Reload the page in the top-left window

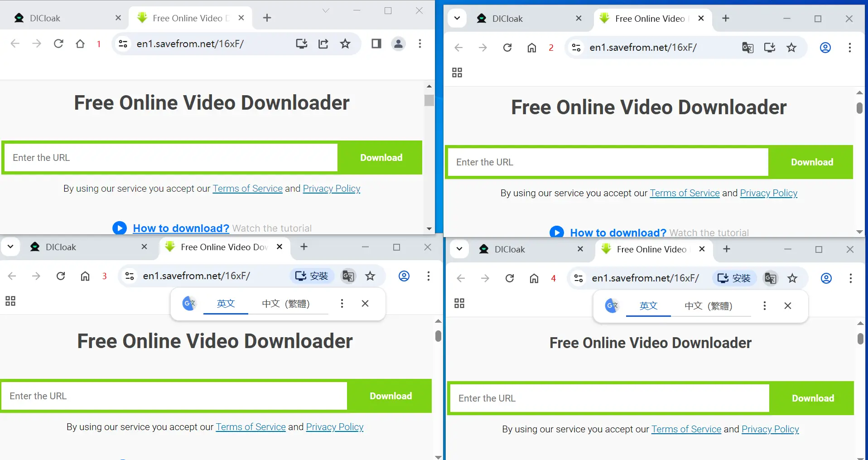coord(58,44)
